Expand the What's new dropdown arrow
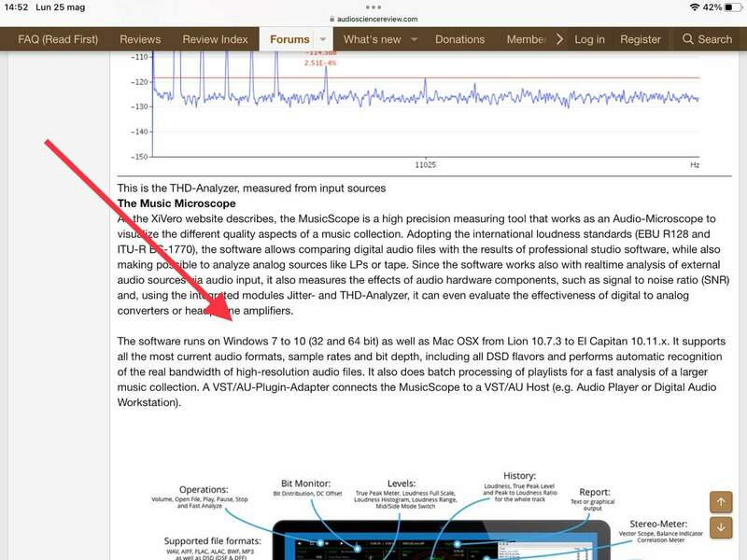 (414, 39)
